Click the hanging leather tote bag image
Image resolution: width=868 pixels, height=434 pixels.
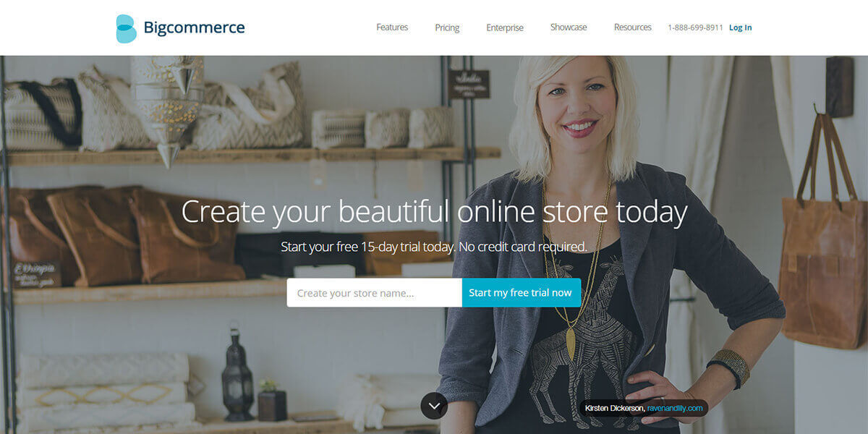(822, 231)
